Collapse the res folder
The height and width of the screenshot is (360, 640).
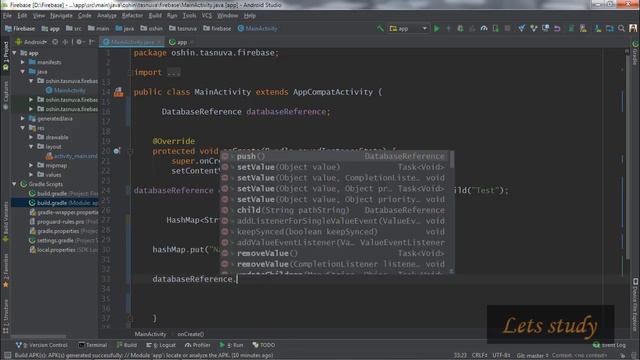coord(23,128)
